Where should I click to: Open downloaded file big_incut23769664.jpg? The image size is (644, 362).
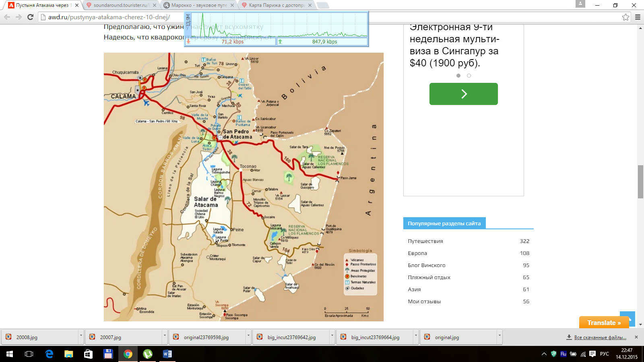coord(375,337)
